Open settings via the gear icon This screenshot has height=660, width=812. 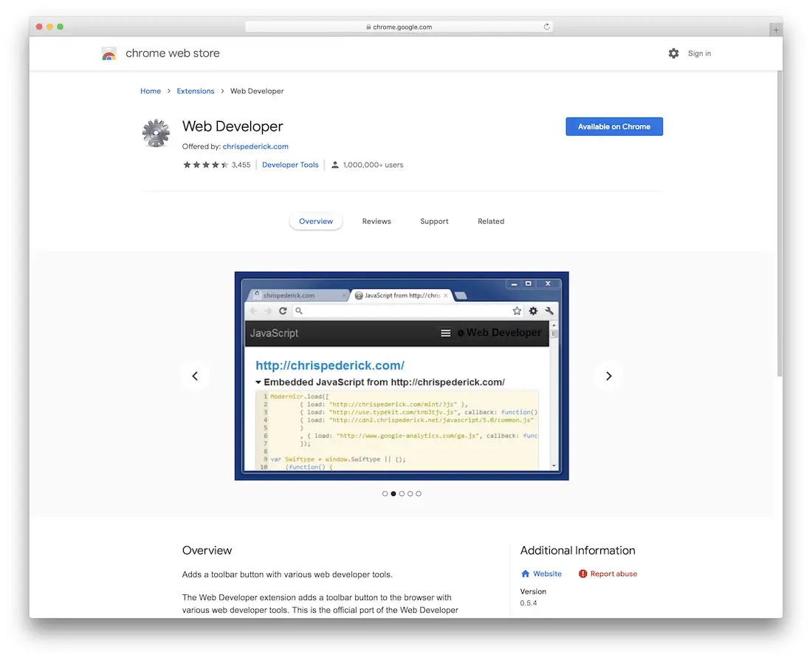[673, 53]
